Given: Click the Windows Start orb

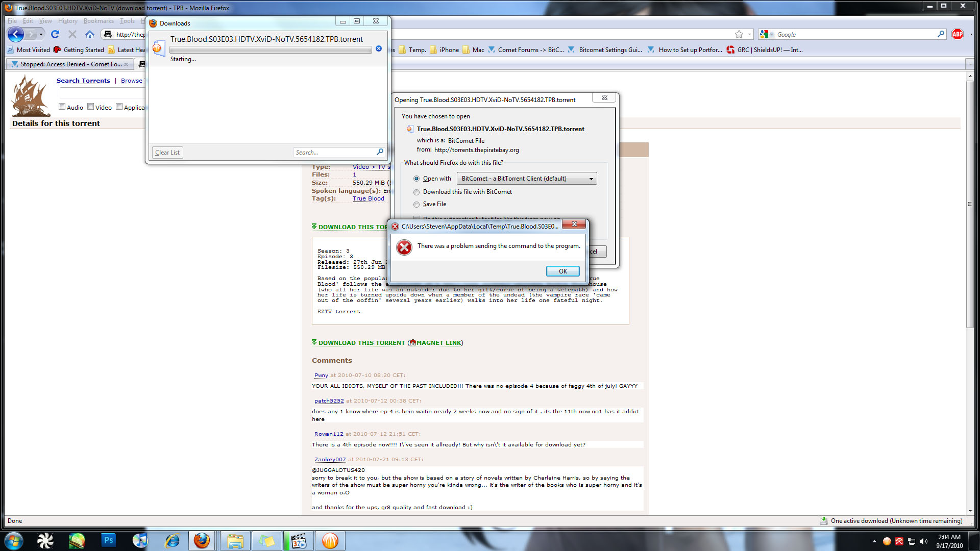Looking at the screenshot, I should 13,540.
